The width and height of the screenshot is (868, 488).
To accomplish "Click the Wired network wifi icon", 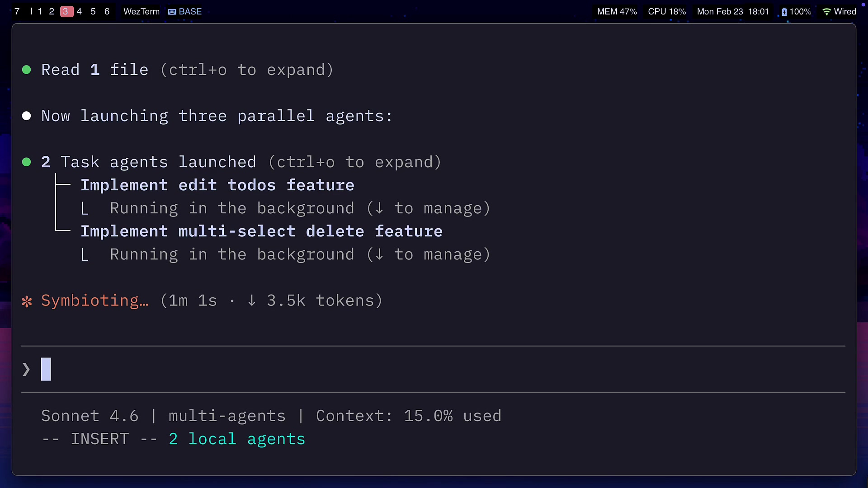I will pyautogui.click(x=826, y=12).
